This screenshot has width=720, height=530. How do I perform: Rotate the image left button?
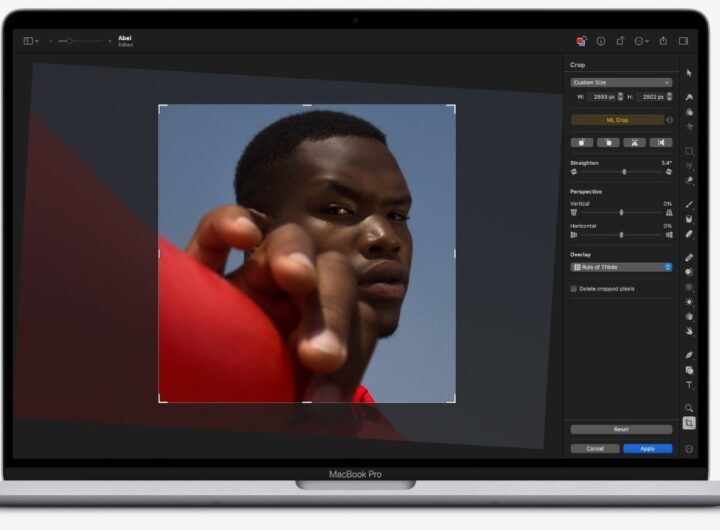(582, 142)
